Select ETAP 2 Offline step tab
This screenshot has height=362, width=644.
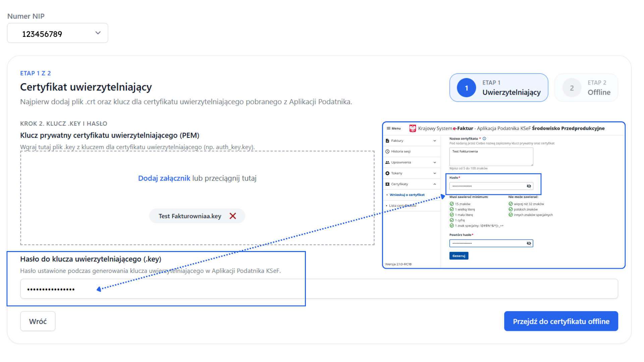click(x=586, y=88)
